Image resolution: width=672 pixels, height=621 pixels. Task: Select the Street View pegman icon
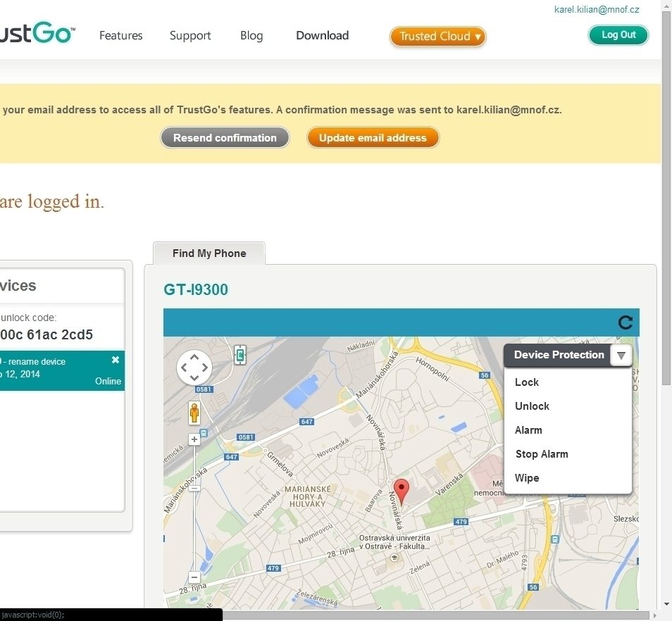point(194,413)
